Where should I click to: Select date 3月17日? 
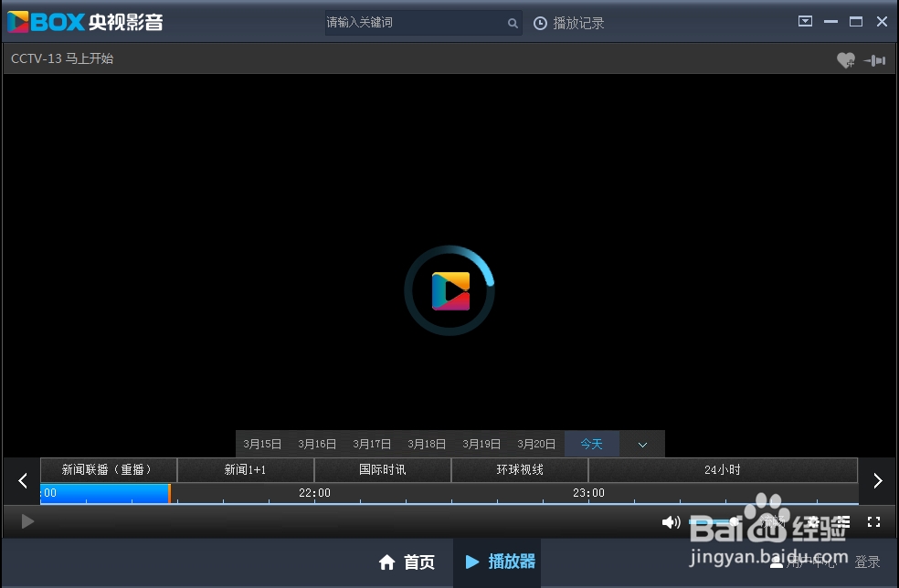[x=372, y=444]
